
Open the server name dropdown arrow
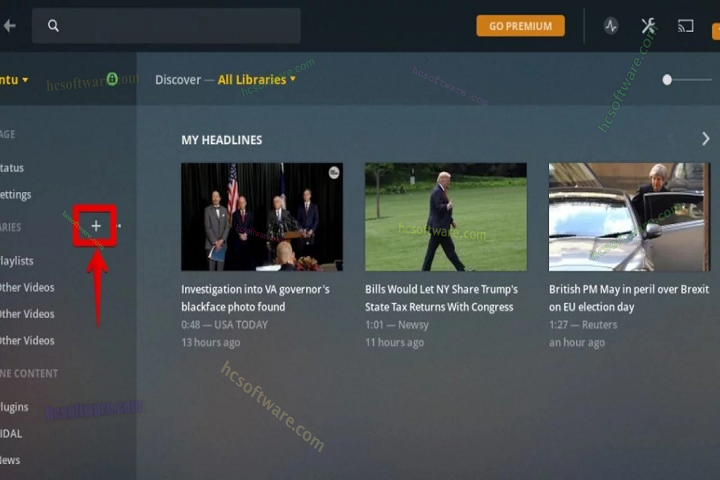(25, 80)
